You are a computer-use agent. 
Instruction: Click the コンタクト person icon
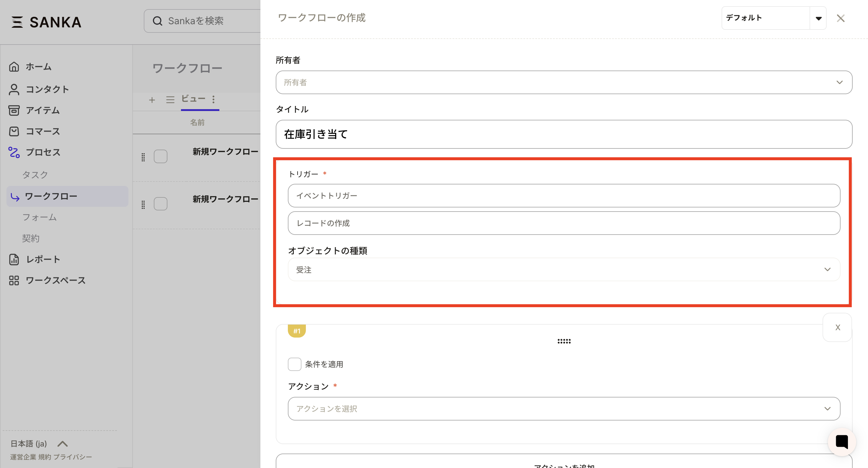click(14, 89)
